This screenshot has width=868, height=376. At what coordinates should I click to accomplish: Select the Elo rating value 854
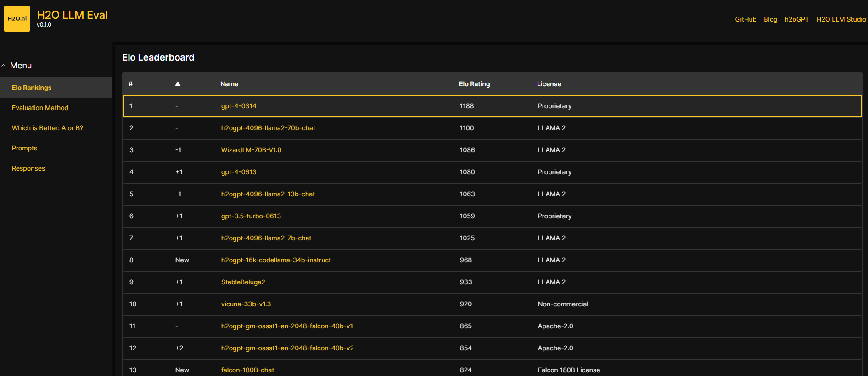466,348
